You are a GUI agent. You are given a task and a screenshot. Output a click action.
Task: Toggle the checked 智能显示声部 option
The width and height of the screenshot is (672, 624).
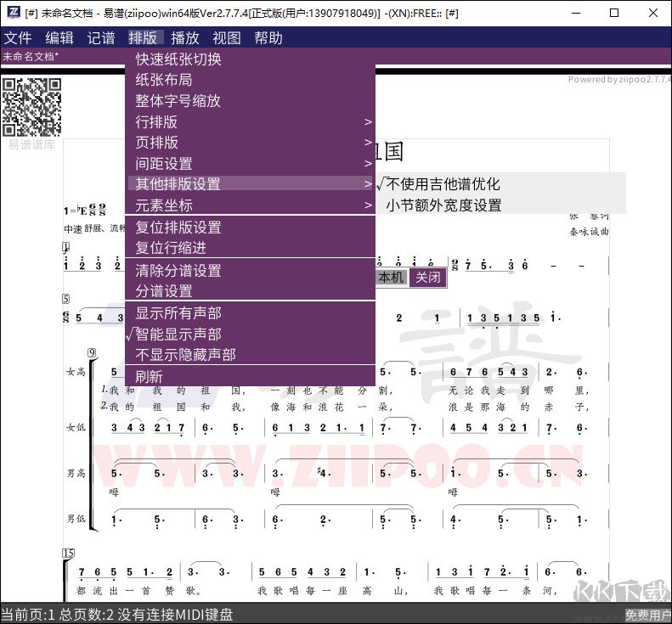click(x=251, y=334)
